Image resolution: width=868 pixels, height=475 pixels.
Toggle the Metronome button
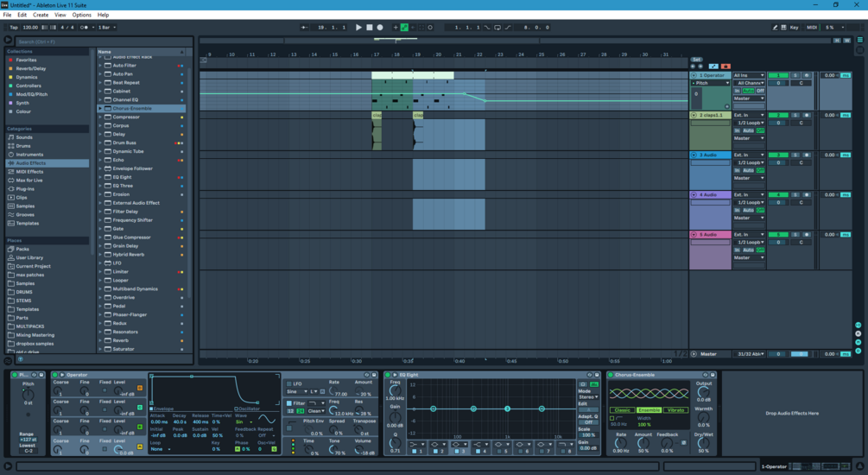(x=84, y=27)
